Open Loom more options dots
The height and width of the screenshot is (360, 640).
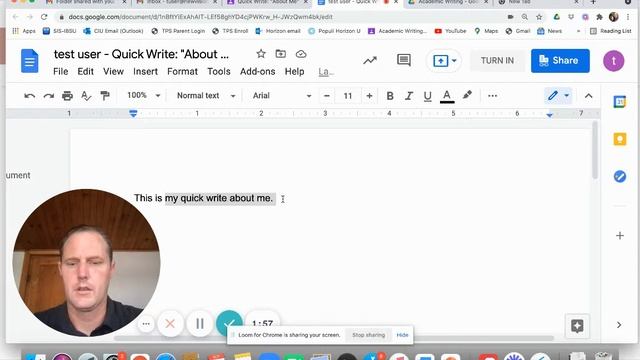coord(146,324)
